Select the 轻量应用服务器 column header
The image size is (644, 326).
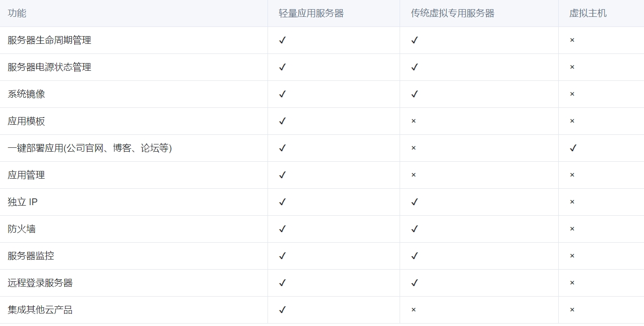pos(311,13)
